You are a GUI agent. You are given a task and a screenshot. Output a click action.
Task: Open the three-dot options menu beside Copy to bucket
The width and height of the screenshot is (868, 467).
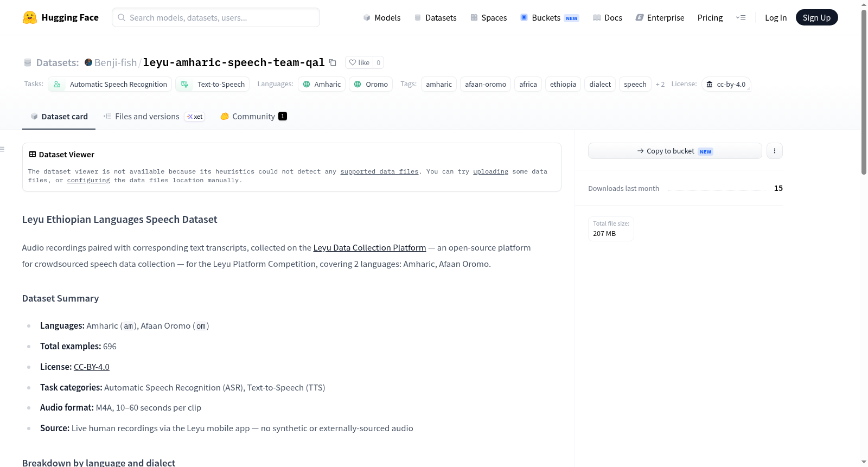775,151
